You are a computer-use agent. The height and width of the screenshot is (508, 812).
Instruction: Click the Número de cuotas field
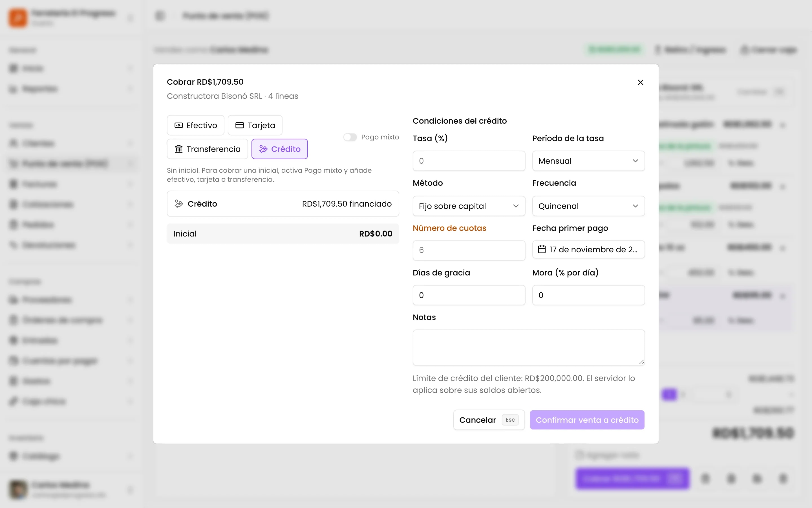[469, 250]
